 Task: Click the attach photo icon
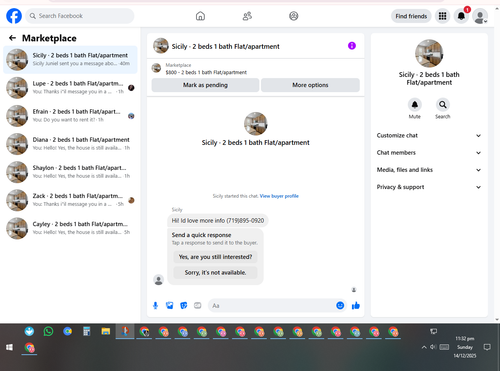click(x=170, y=305)
